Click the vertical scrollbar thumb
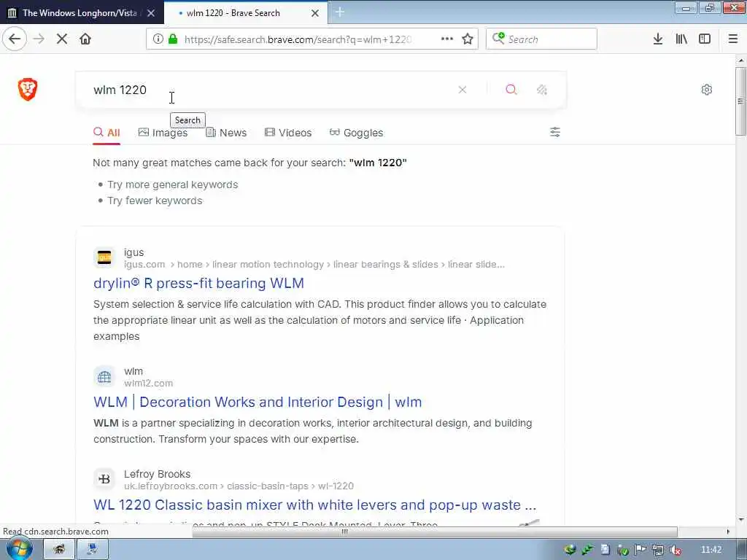 click(740, 101)
